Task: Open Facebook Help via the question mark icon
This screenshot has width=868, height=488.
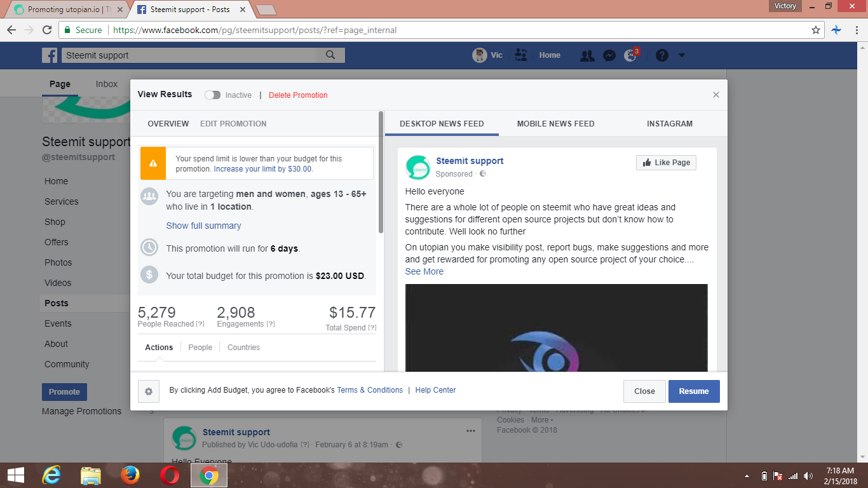Action: tap(661, 55)
